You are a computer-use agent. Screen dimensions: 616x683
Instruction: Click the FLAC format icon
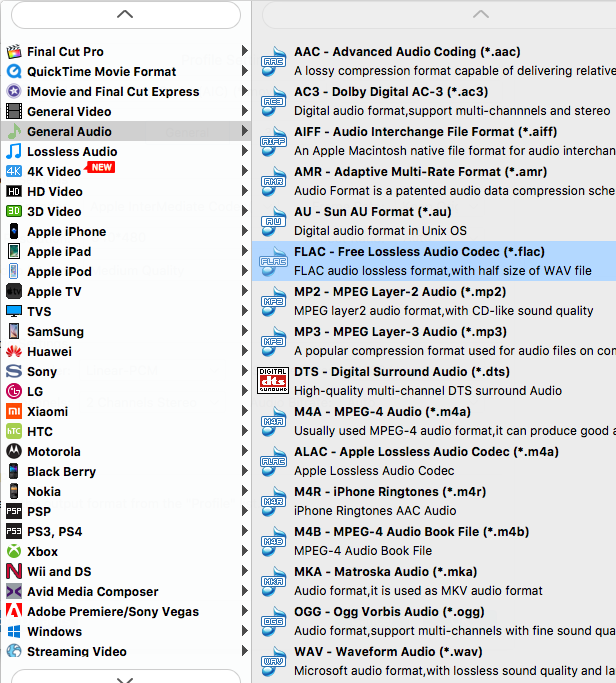tap(273, 261)
